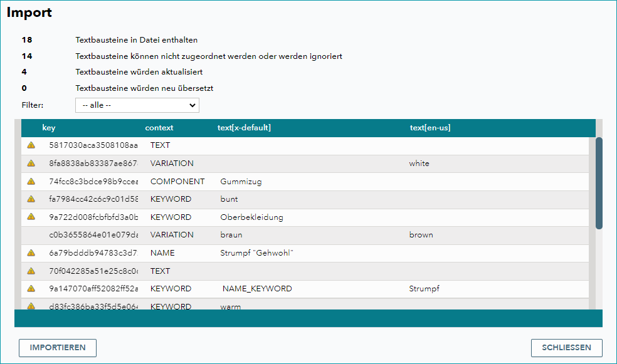Viewport: 617px width, 364px height.
Task: Click the vertical scrollbar thumb of the table
Action: click(599, 183)
